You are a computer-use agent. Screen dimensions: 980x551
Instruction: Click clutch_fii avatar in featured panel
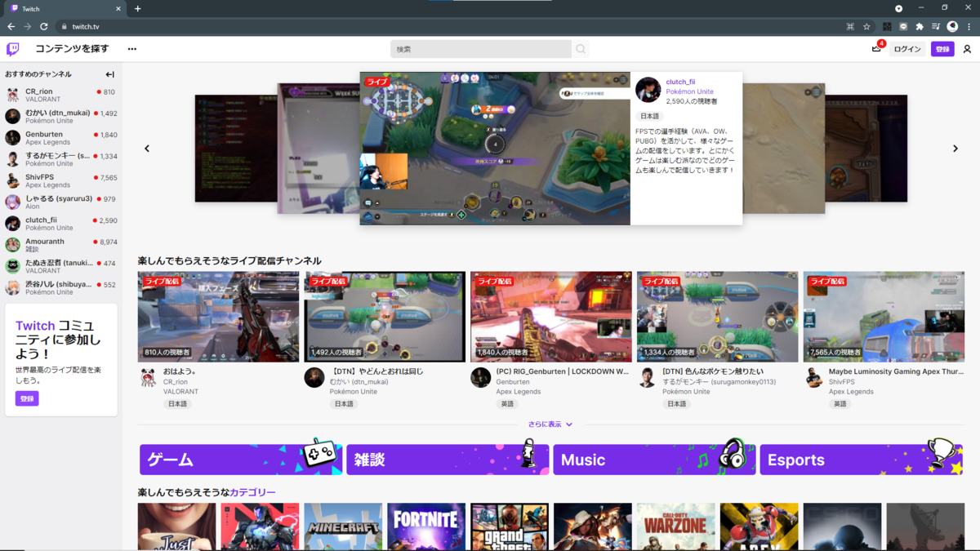(x=648, y=90)
